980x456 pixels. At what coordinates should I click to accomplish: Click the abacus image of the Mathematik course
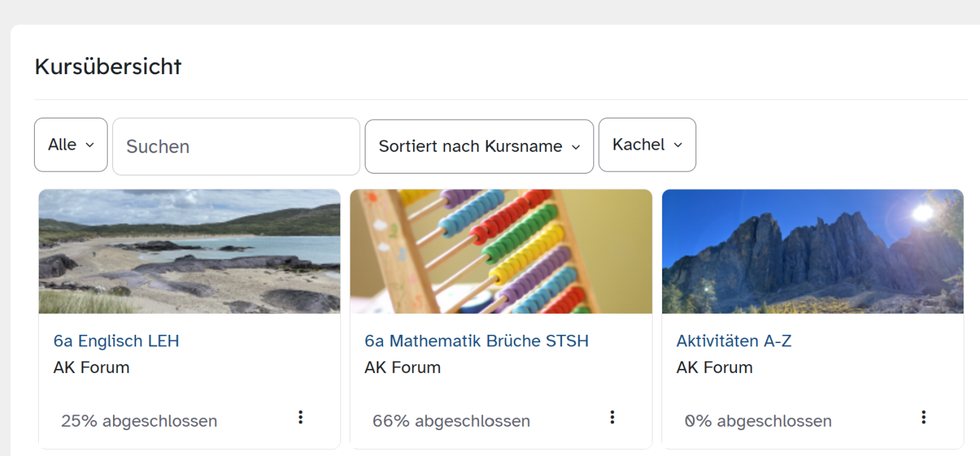[501, 251]
